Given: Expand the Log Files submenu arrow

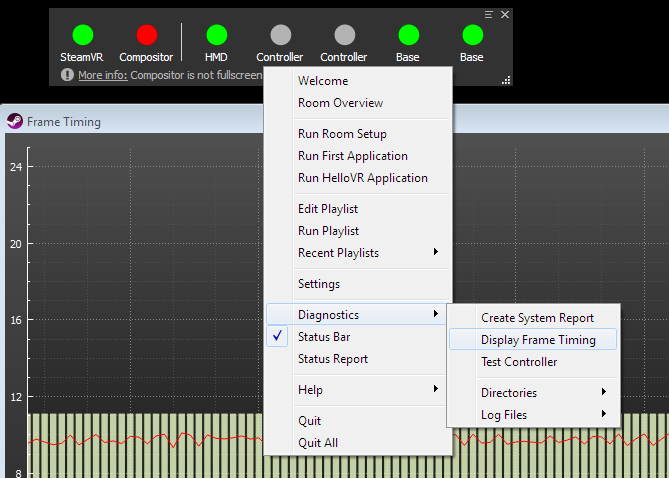Looking at the screenshot, I should click(604, 414).
